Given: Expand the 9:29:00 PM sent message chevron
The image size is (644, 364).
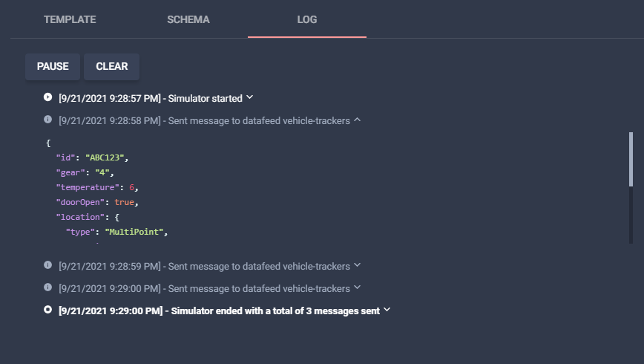Looking at the screenshot, I should 358,287.
